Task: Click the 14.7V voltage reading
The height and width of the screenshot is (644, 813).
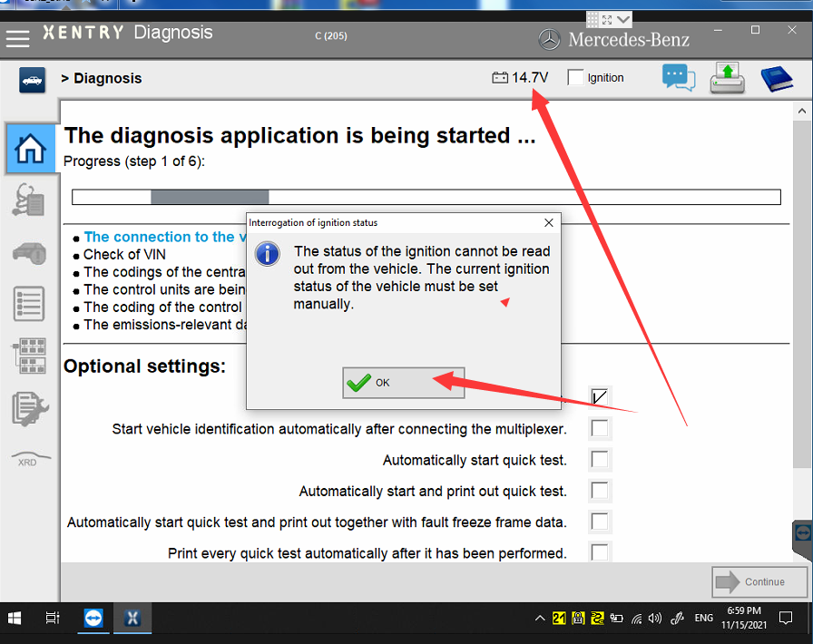Action: pyautogui.click(x=529, y=78)
